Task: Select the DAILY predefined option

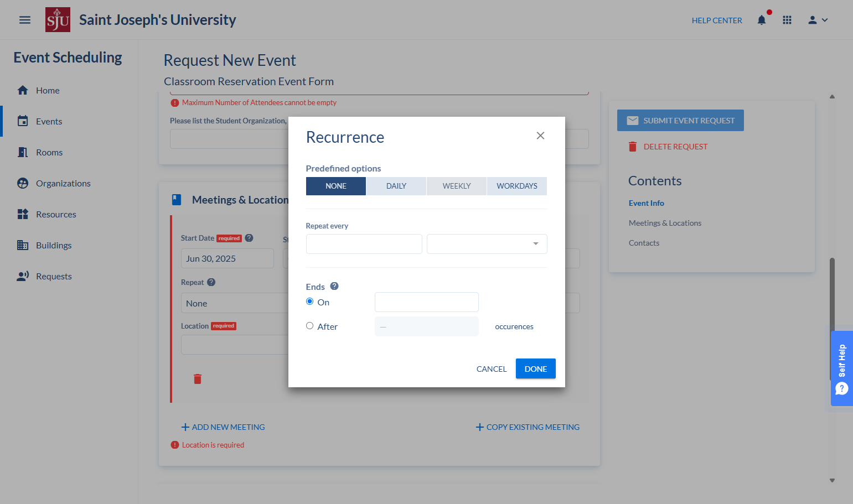Action: (x=396, y=186)
